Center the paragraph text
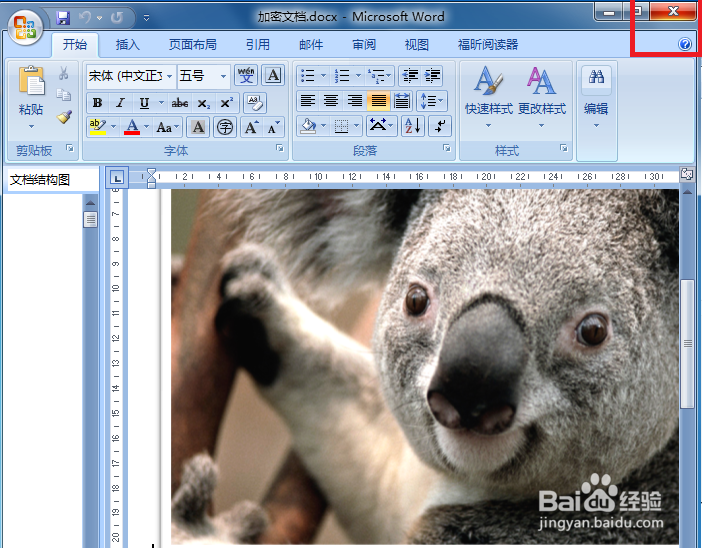Screen dimensions: 702x548 [x=331, y=101]
